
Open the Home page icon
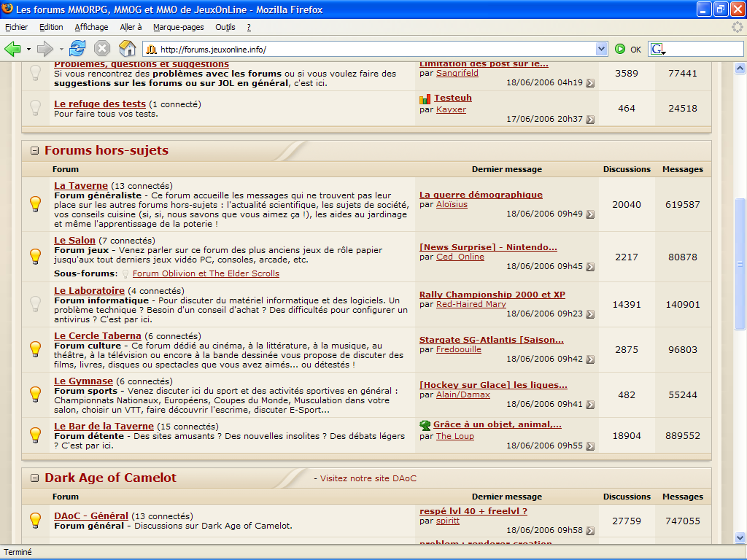pyautogui.click(x=127, y=49)
